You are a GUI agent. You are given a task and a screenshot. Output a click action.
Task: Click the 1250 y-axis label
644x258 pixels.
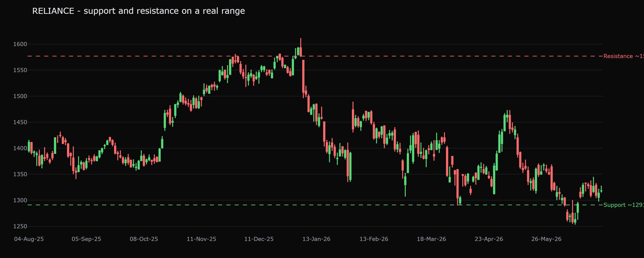point(20,226)
